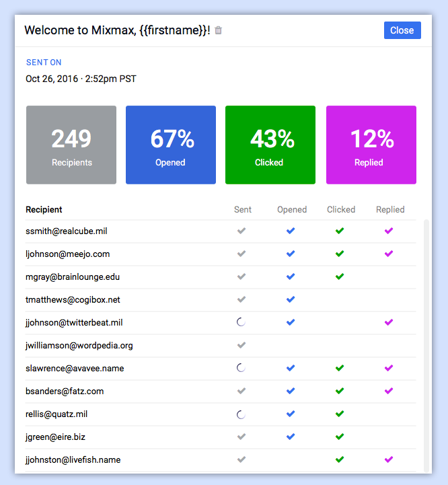Viewport: 448px width, 485px height.
Task: Click the clicked checkmark for rellis@quatz.mil
Action: click(x=340, y=414)
